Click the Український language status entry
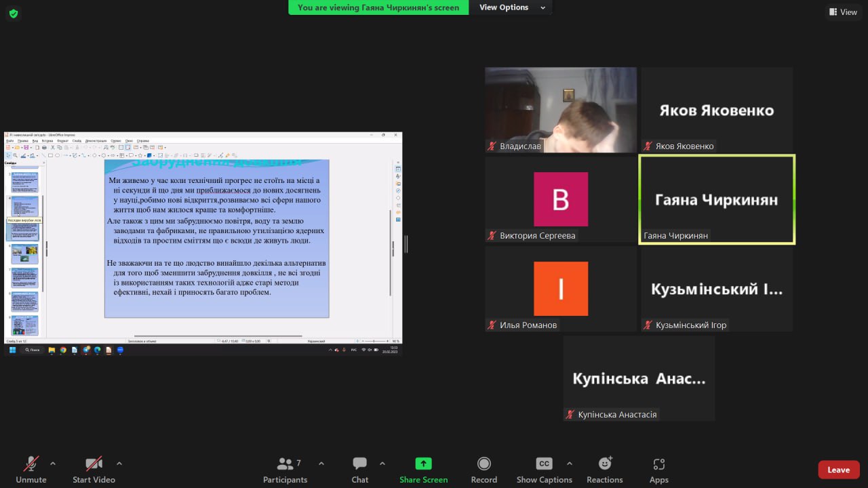Viewport: 868px width, 488px height. tap(317, 341)
